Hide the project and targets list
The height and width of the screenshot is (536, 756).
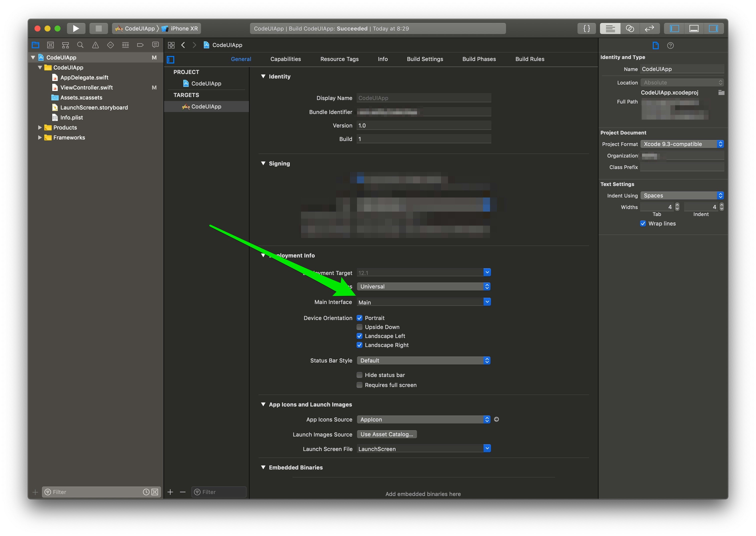[x=170, y=60]
